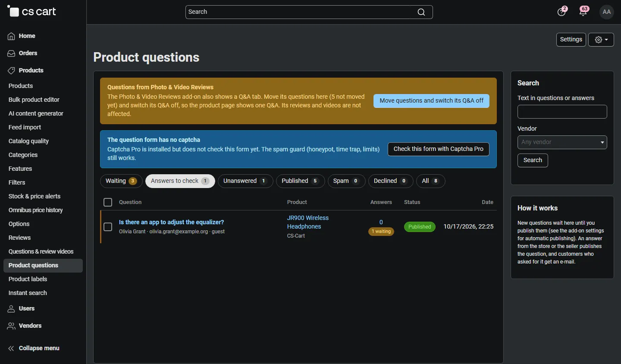621x364 pixels.
Task: Open Bulk product editor
Action: point(34,100)
